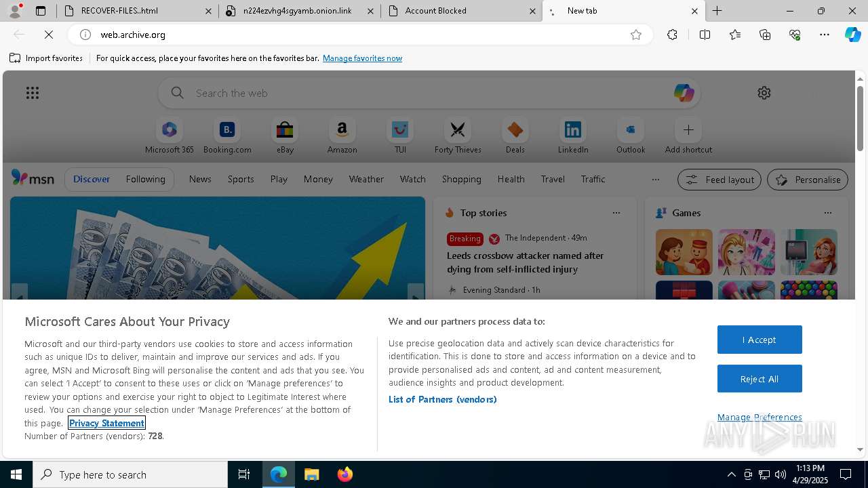The height and width of the screenshot is (488, 868).
Task: Open eBay shortcut
Action: point(285,136)
